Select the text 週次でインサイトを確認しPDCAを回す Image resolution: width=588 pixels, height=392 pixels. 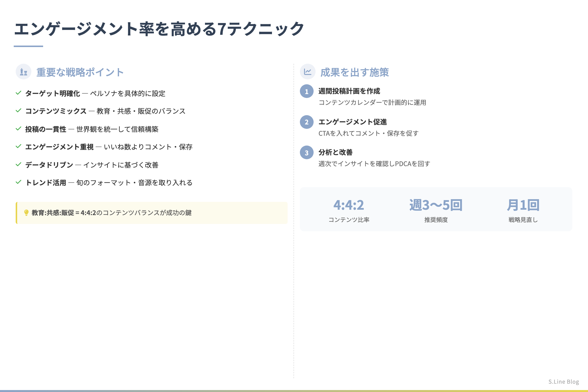[374, 164]
